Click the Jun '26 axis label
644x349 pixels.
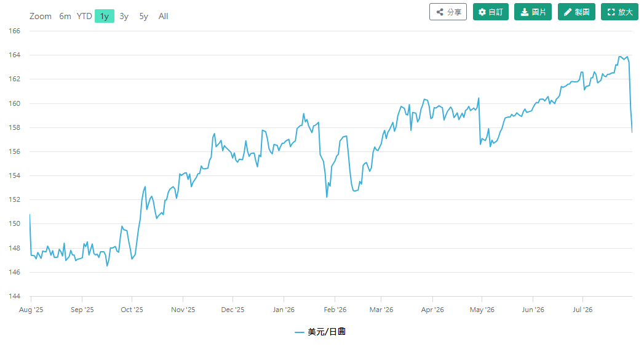click(533, 310)
